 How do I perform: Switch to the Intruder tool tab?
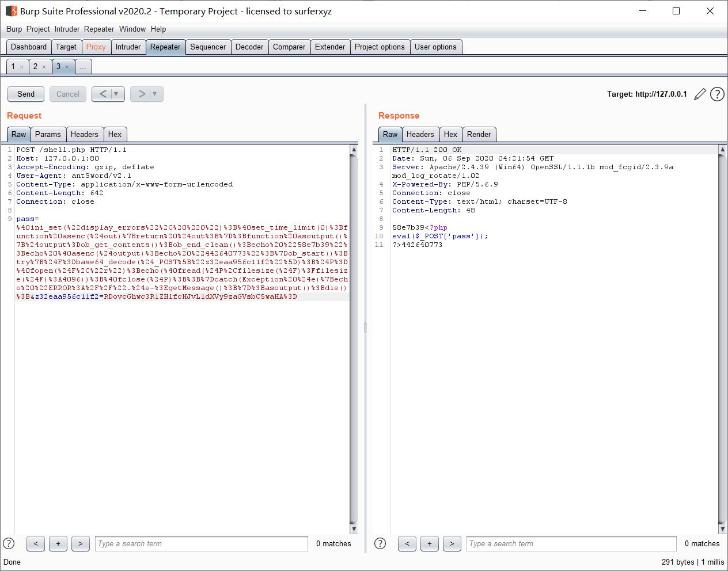pyautogui.click(x=128, y=47)
